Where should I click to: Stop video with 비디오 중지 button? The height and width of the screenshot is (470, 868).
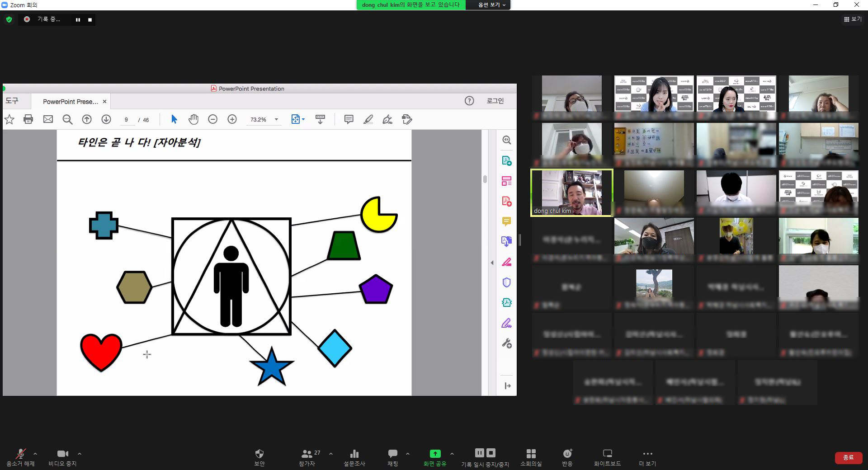[62, 457]
